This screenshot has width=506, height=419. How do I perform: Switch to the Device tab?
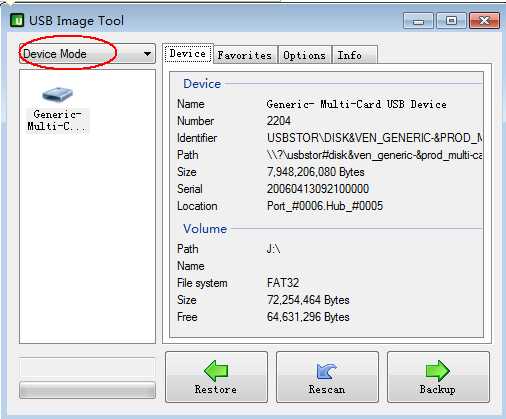(188, 53)
